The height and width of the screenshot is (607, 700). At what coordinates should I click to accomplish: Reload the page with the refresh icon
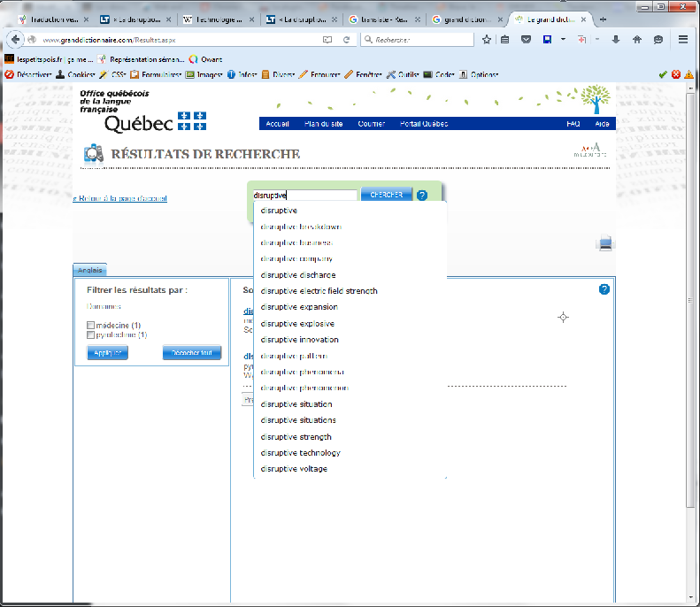[346, 40]
